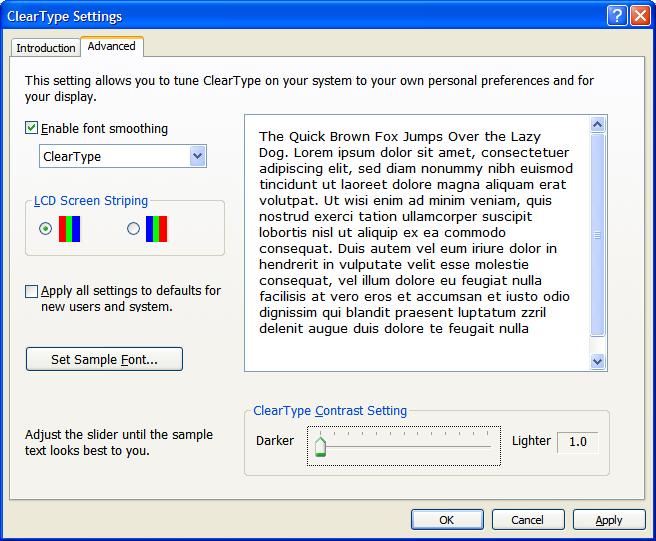The height and width of the screenshot is (541, 656).
Task: Toggle Enable font smoothing checkbox
Action: 31,128
